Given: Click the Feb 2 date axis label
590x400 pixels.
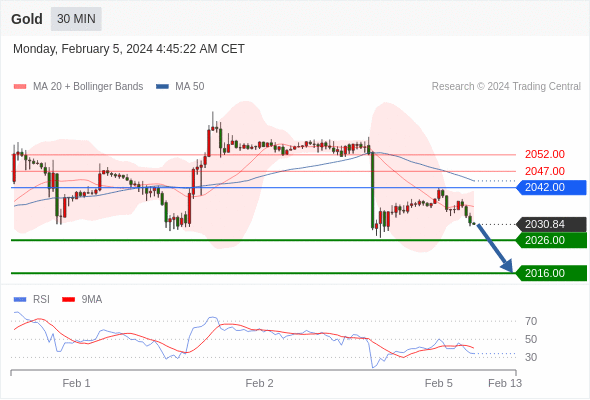Looking at the screenshot, I should (259, 383).
